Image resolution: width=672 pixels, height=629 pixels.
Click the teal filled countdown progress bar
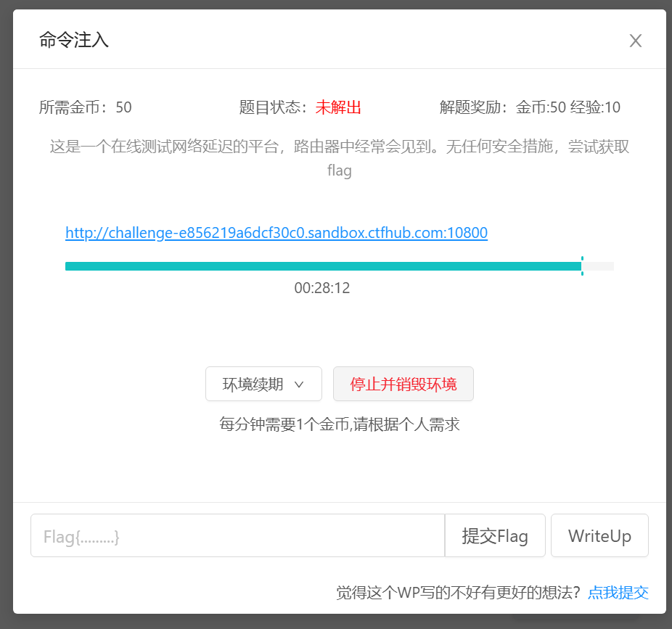pyautogui.click(x=323, y=266)
